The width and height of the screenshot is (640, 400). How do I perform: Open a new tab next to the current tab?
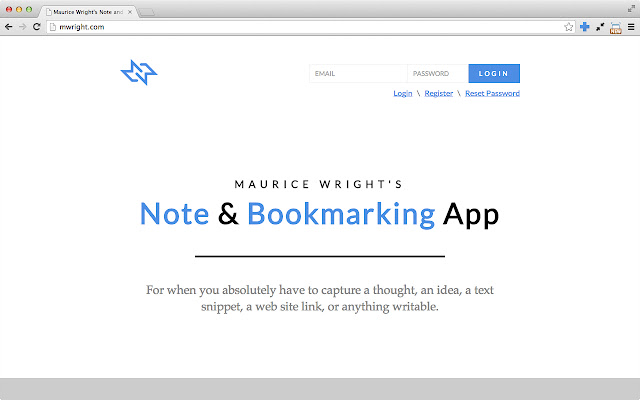click(x=147, y=12)
